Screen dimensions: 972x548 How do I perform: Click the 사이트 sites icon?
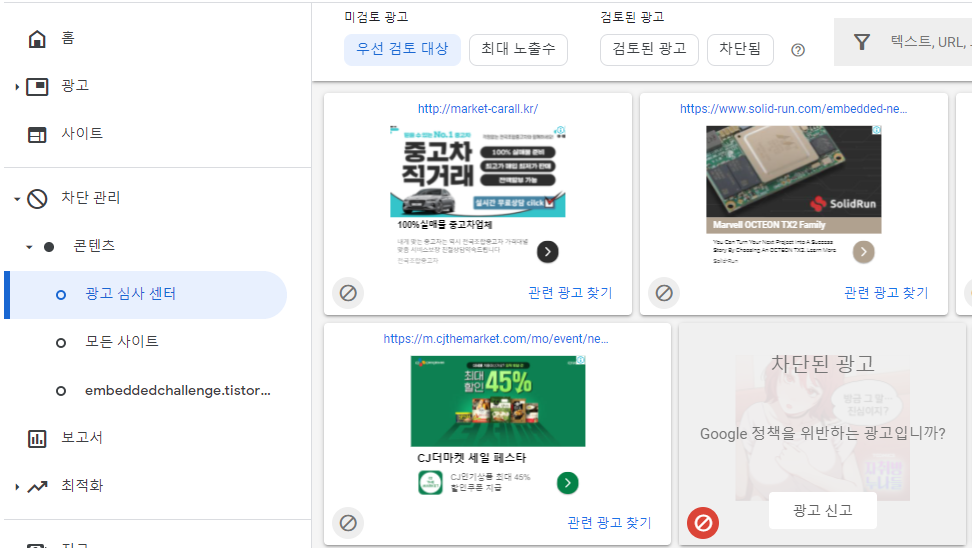[x=37, y=135]
